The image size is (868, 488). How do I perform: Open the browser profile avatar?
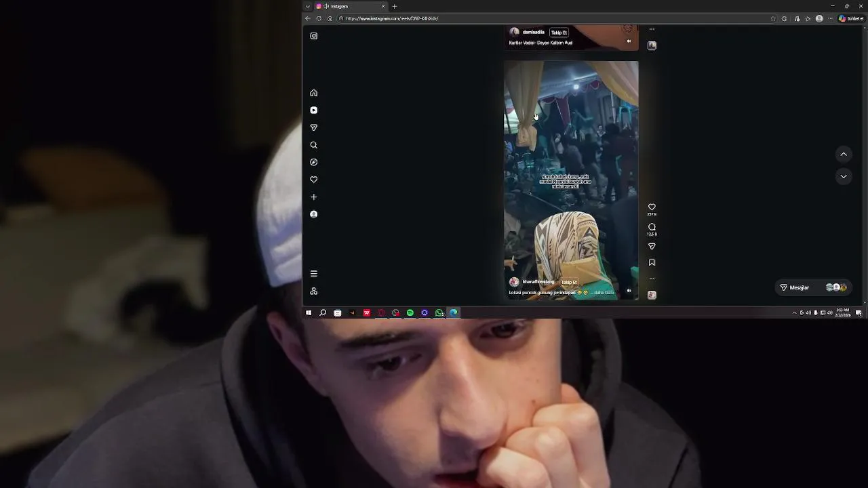pyautogui.click(x=819, y=18)
